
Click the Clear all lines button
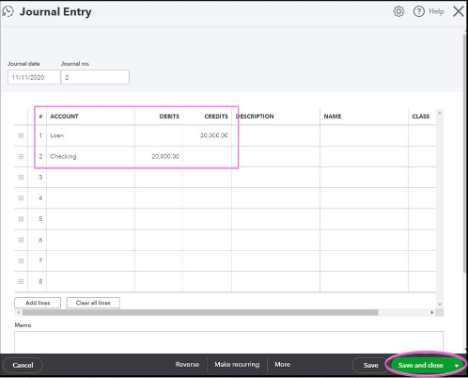tap(93, 303)
